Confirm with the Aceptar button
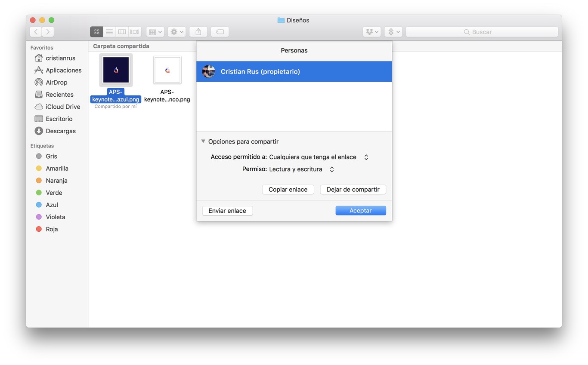588x365 pixels. click(361, 211)
